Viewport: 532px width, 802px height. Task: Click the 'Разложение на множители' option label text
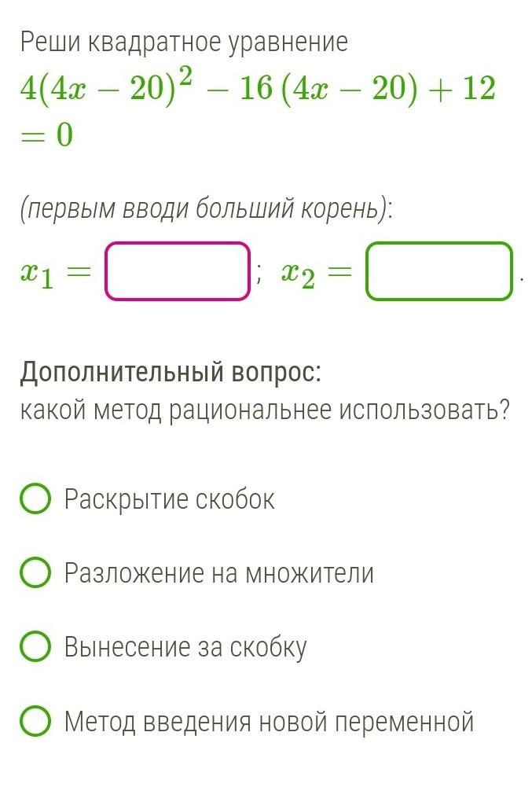pos(218,573)
